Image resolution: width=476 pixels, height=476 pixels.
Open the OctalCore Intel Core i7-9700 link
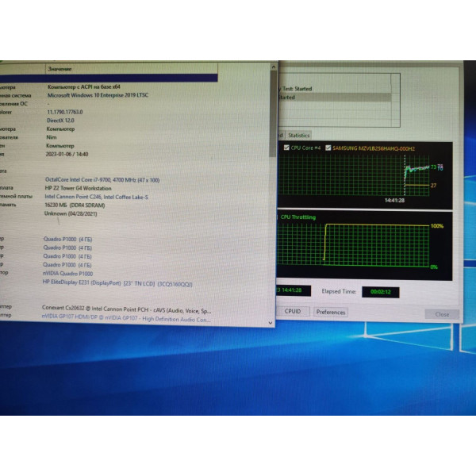point(102,180)
